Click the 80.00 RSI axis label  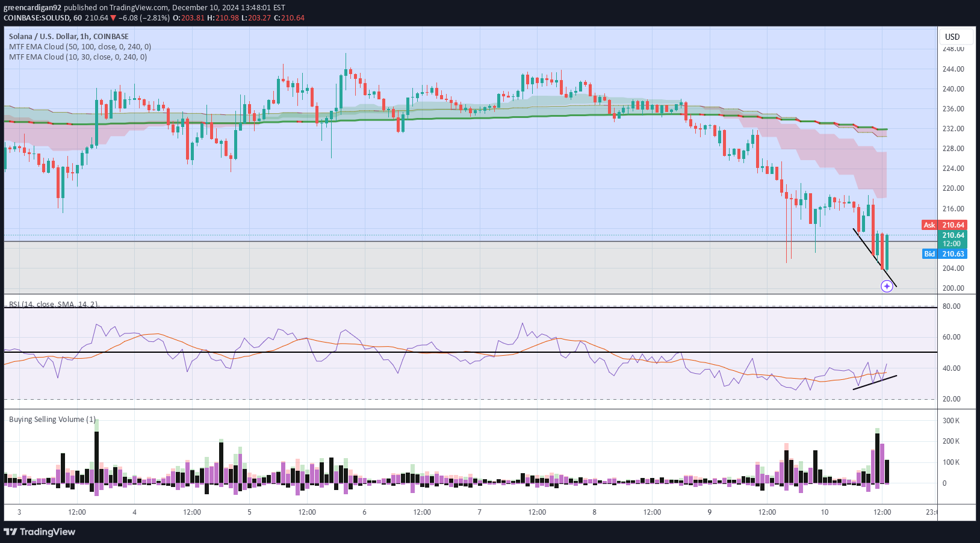click(x=952, y=306)
